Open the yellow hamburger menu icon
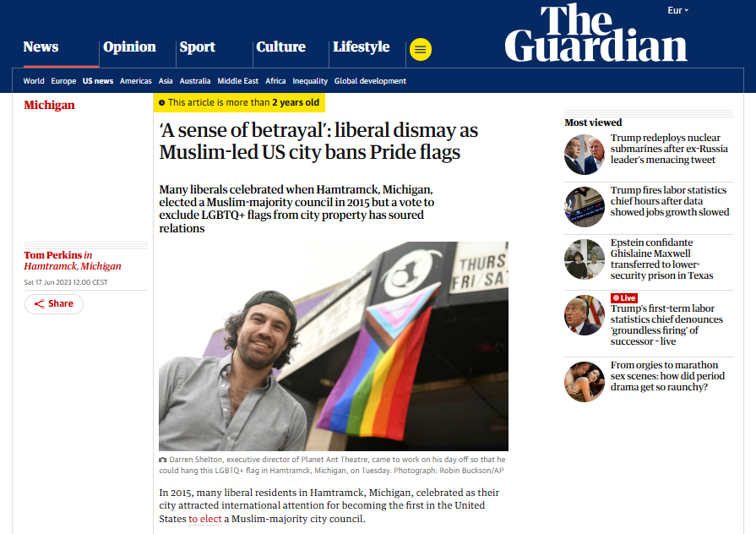This screenshot has width=756, height=534. click(421, 49)
